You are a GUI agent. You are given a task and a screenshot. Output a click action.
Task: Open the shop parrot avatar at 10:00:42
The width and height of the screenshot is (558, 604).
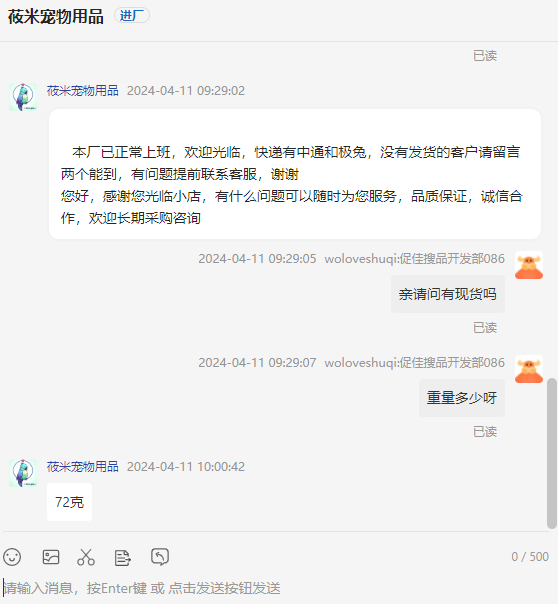click(x=23, y=473)
